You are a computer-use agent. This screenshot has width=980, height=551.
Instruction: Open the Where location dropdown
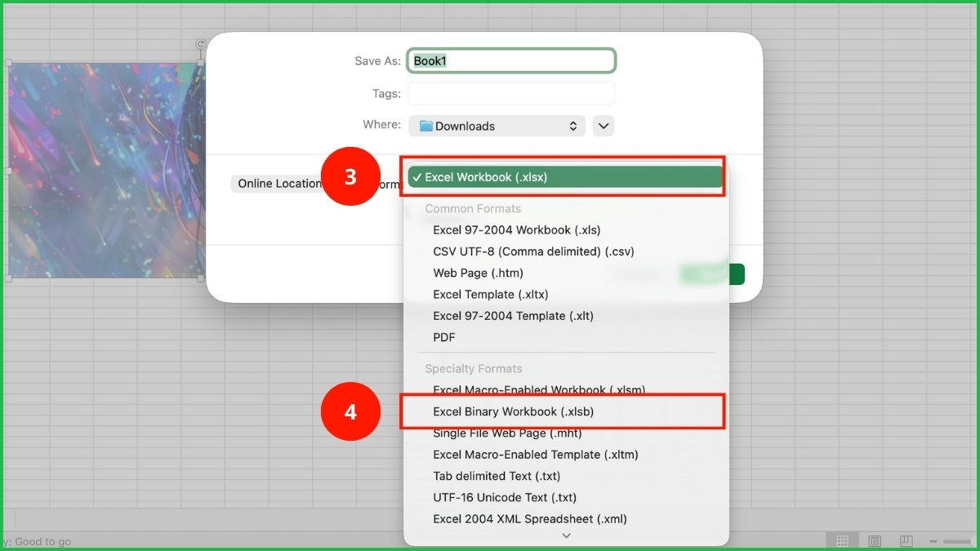point(497,126)
